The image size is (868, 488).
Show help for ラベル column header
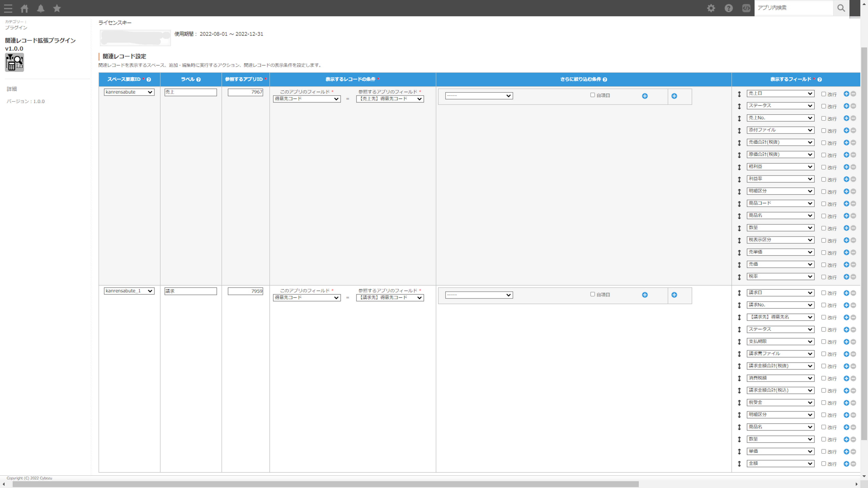tap(198, 79)
